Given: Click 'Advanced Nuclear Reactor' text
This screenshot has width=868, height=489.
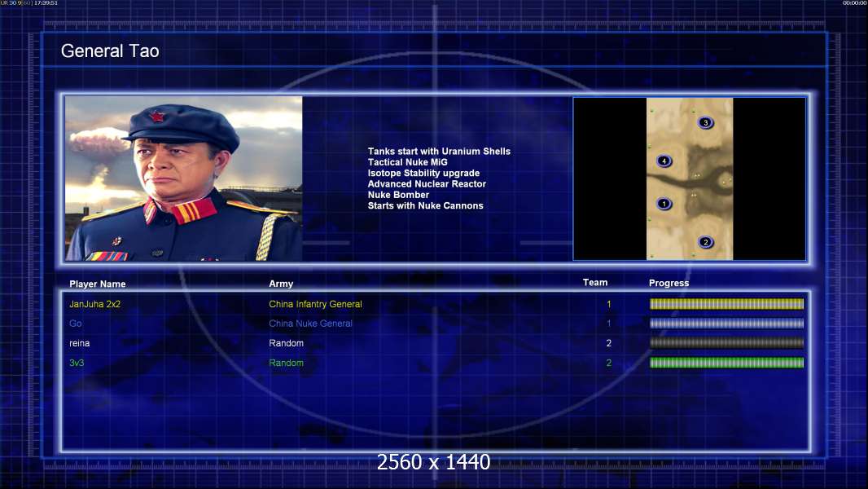Looking at the screenshot, I should click(427, 184).
